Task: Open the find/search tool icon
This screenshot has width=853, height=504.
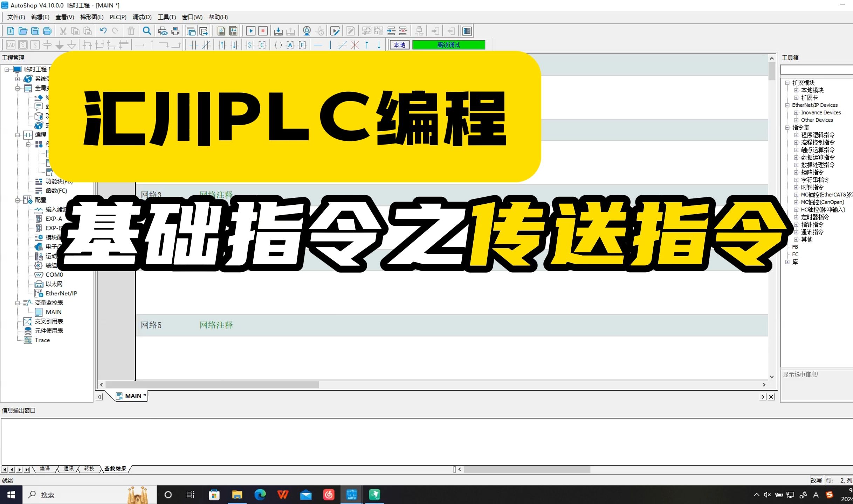Action: coord(147,31)
